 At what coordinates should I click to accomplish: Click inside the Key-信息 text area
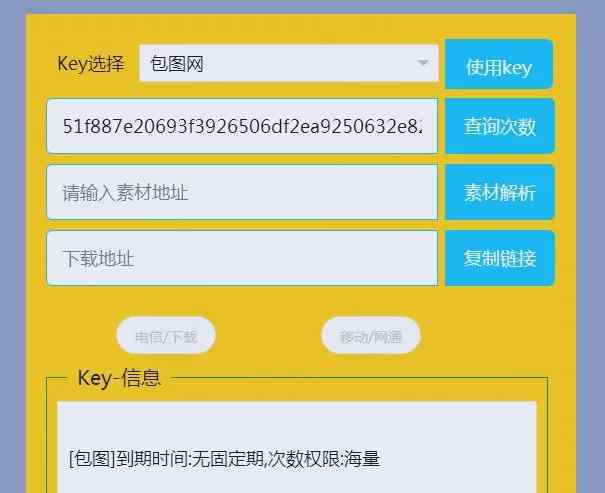tap(297, 447)
